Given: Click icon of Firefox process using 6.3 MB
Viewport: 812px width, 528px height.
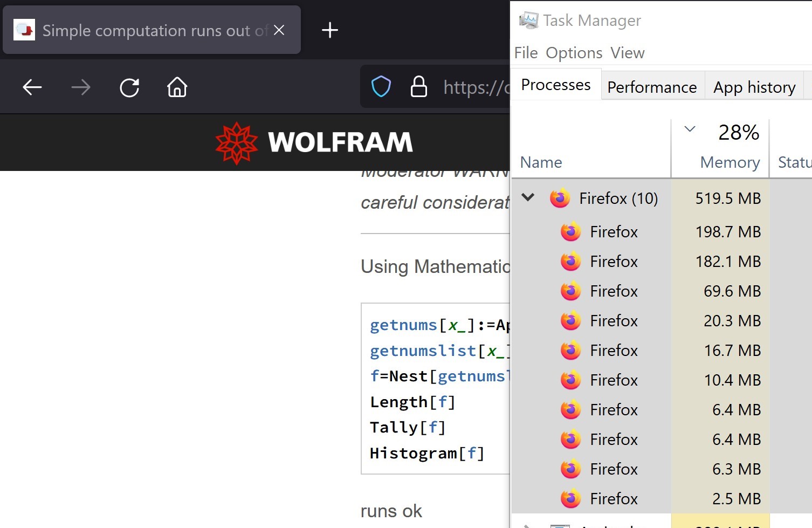Looking at the screenshot, I should pos(571,469).
